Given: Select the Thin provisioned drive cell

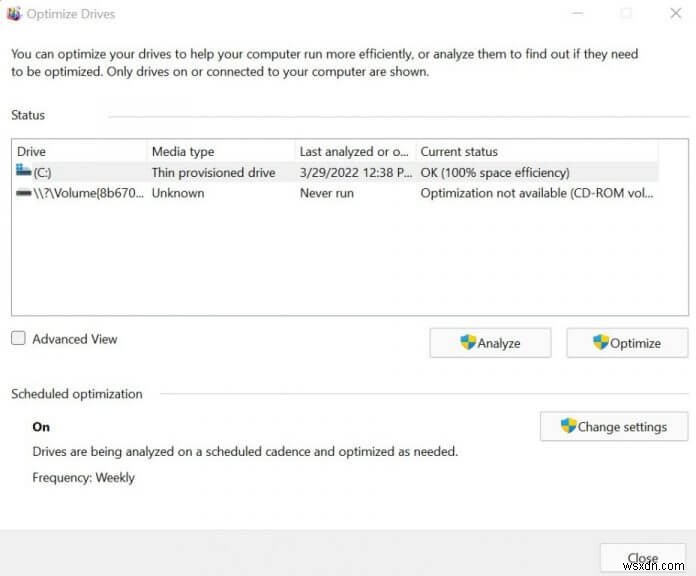Looking at the screenshot, I should pos(213,172).
